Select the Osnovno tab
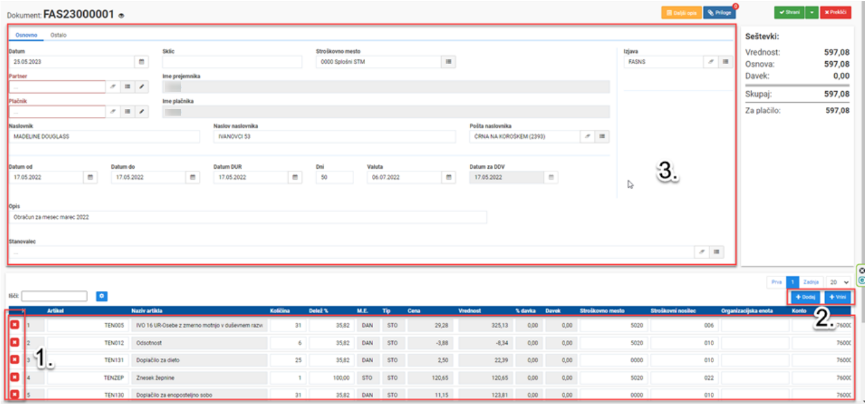 click(26, 35)
